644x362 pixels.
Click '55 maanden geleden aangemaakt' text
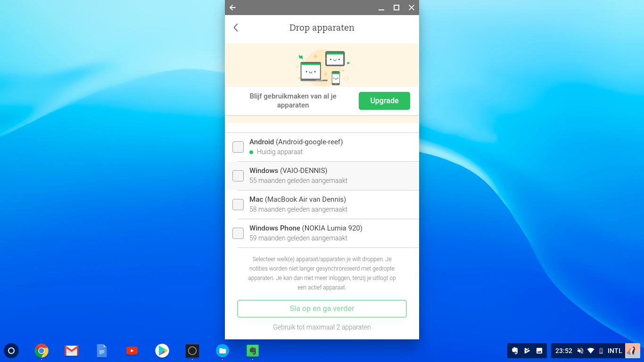coord(298,181)
